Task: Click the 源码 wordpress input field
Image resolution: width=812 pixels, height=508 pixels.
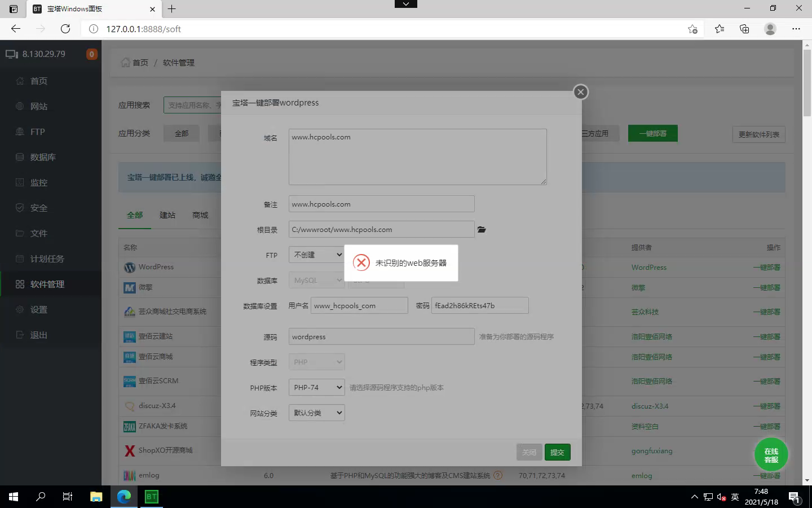Action: pyautogui.click(x=382, y=336)
